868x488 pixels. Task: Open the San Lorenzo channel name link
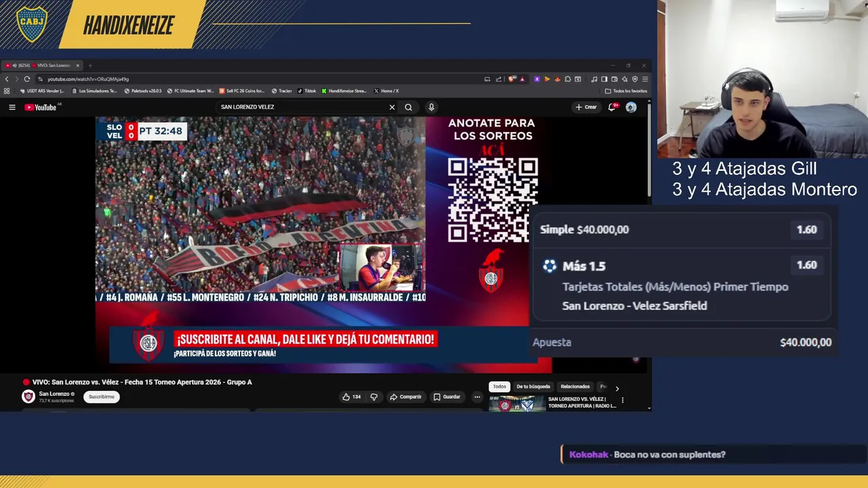click(x=54, y=394)
